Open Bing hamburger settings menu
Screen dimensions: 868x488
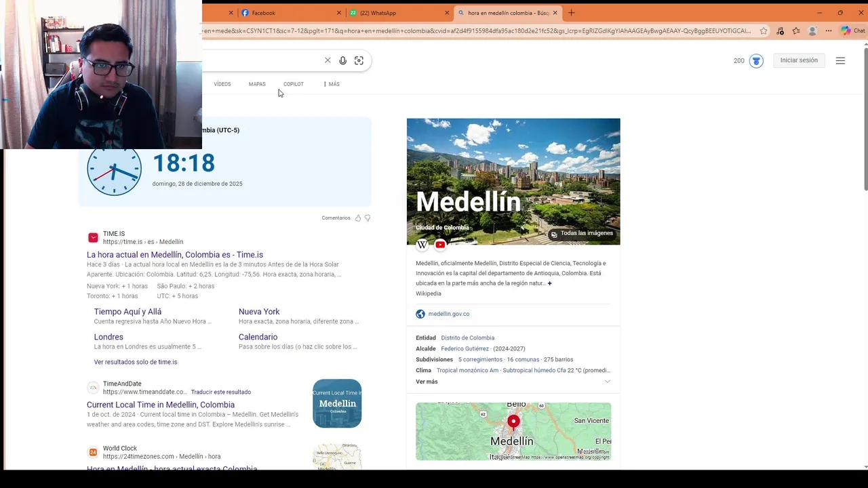click(x=840, y=60)
